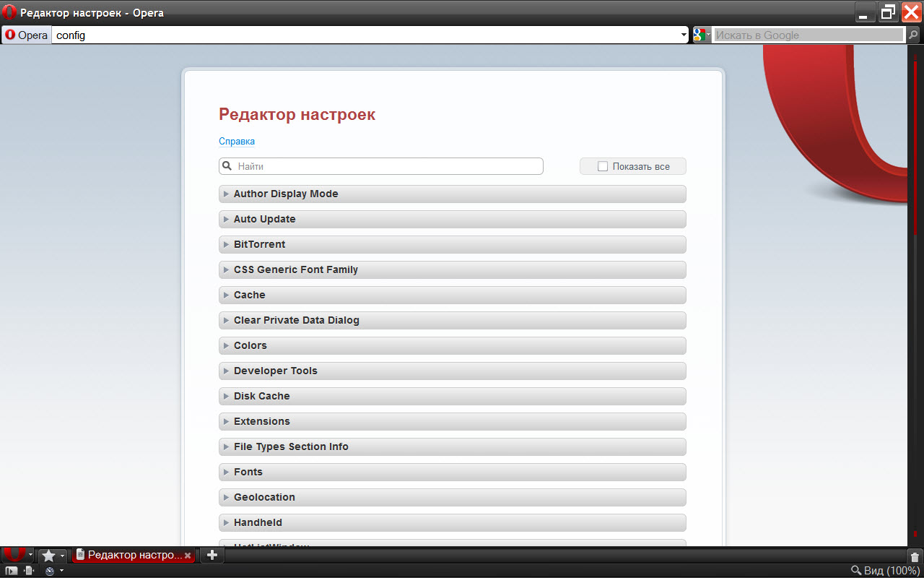Expand the Cache section
The height and width of the screenshot is (578, 924).
(x=453, y=295)
